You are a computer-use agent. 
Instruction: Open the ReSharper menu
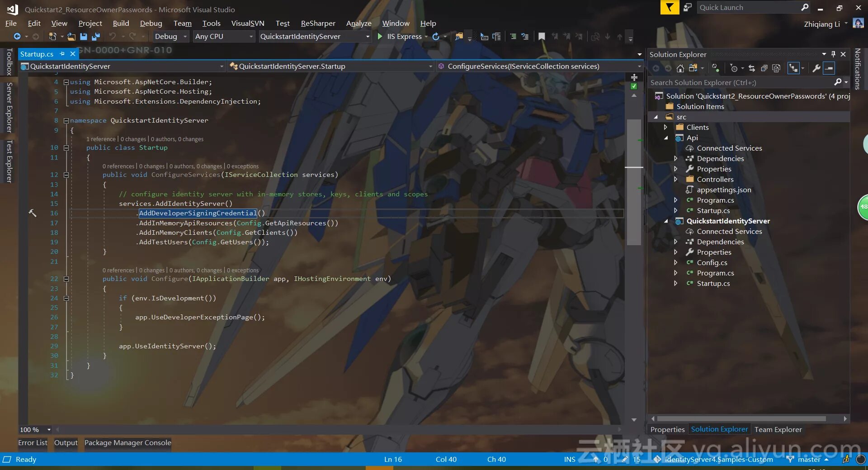[x=318, y=24]
